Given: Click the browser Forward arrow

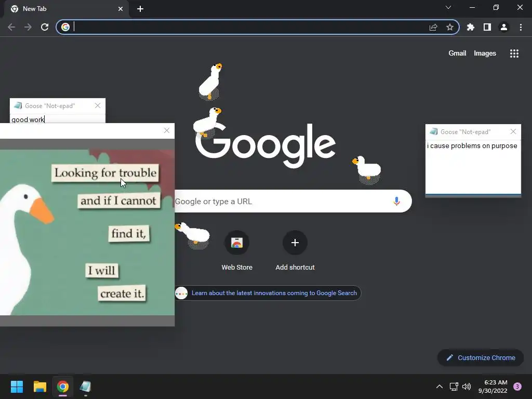Looking at the screenshot, I should coord(28,27).
